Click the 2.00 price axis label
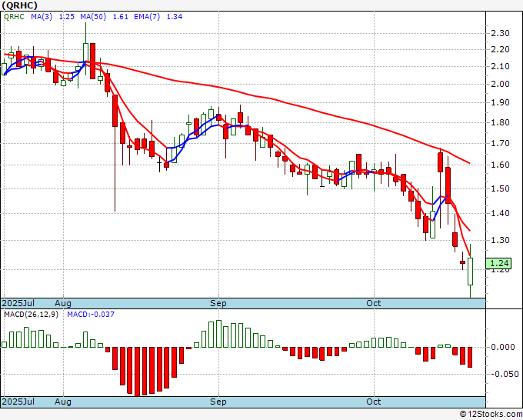Image resolution: width=523 pixels, height=420 pixels. 501,84
